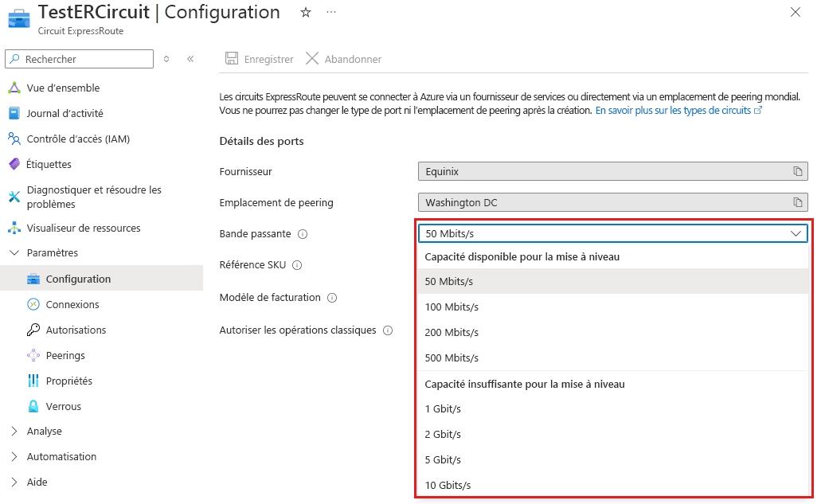Open the En savoir plus circuit types link
821x504 pixels.
click(x=678, y=111)
